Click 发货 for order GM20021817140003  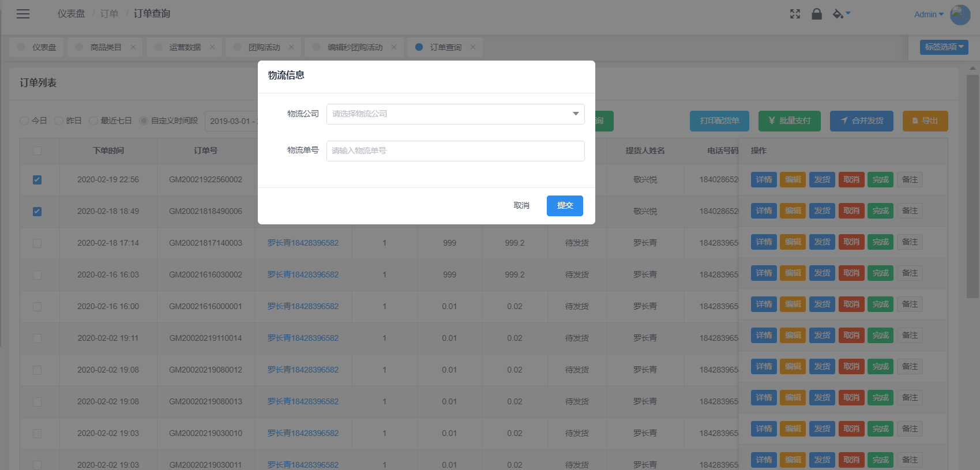[822, 242]
